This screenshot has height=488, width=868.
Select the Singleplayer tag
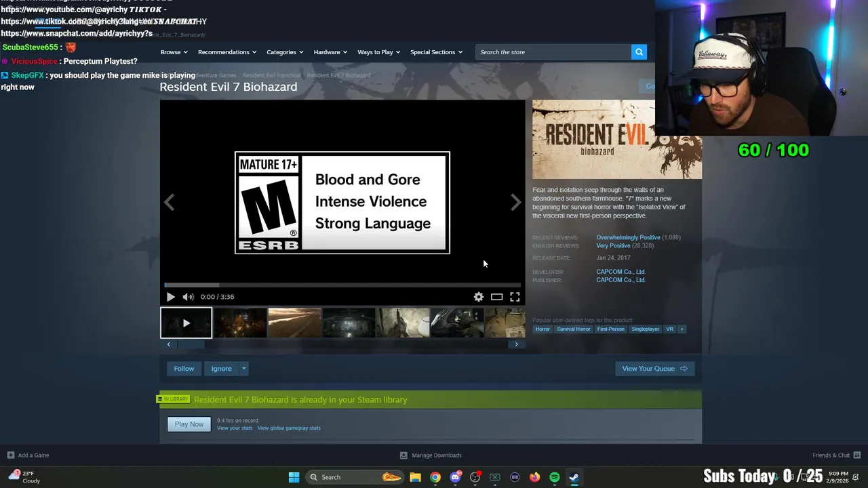pos(645,329)
